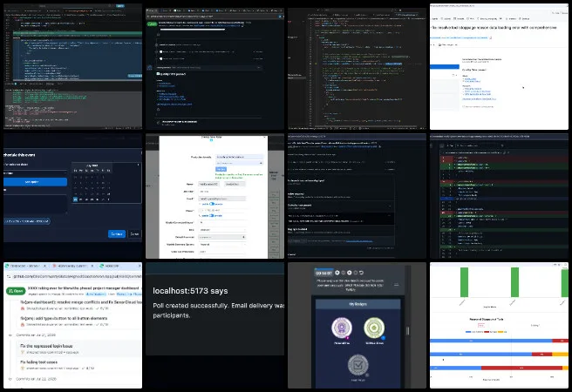Viewport: 572px width, 392px height.
Task: Select the highlighted date in the calendar
Action: pyautogui.click(x=76, y=199)
